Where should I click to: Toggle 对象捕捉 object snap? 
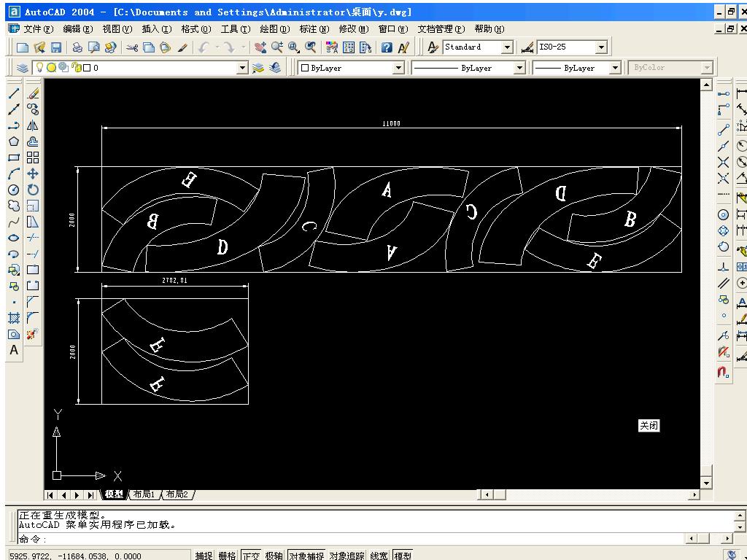click(306, 555)
